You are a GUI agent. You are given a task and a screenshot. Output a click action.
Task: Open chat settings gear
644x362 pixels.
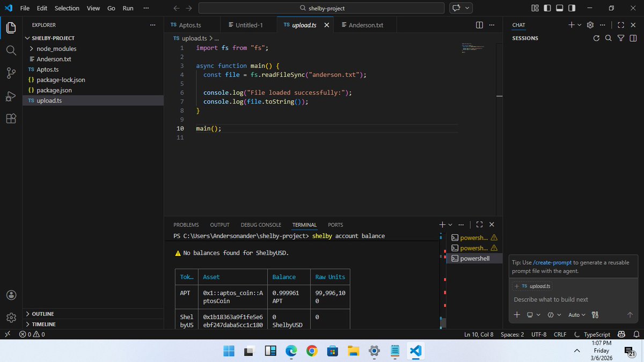[x=590, y=25]
